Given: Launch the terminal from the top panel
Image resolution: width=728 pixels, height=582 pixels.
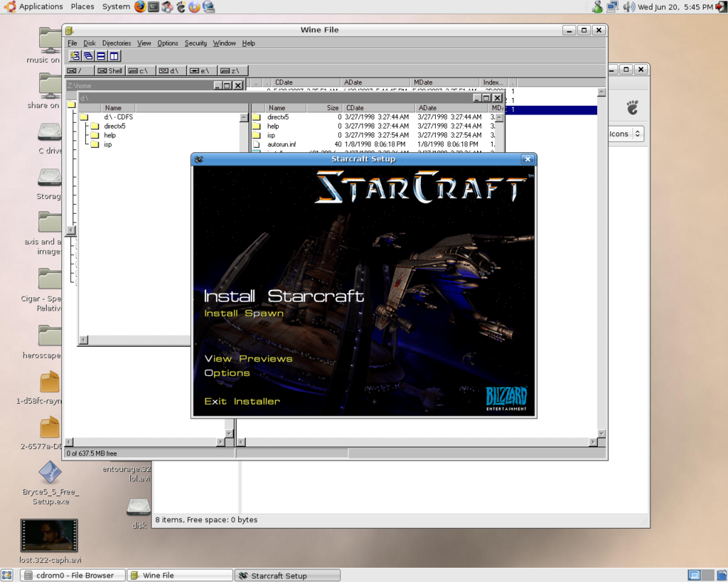Looking at the screenshot, I should point(154,6).
